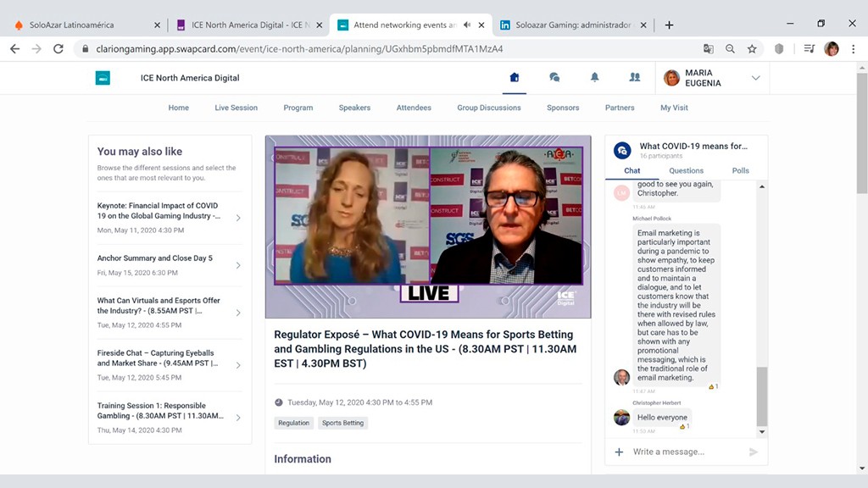The height and width of the screenshot is (488, 868).
Task: Click the Write a message input field
Action: click(x=687, y=452)
